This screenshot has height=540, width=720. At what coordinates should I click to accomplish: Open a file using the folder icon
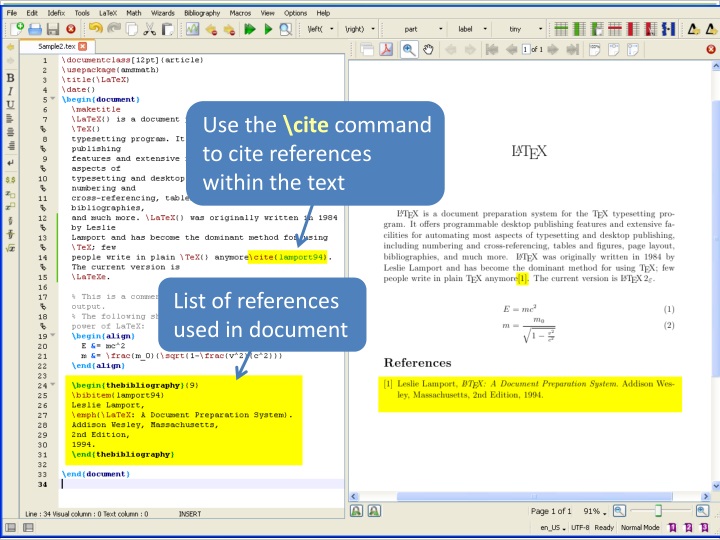(35, 29)
